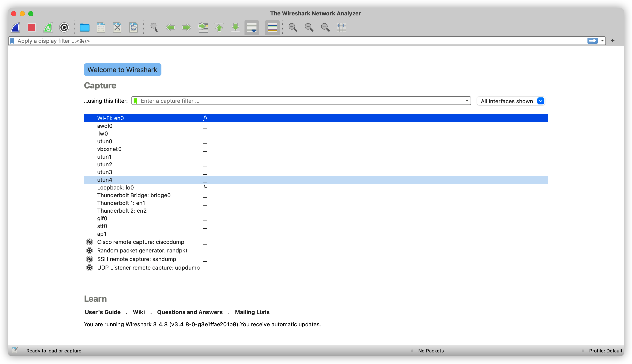Select the stf0 interface

click(316, 226)
